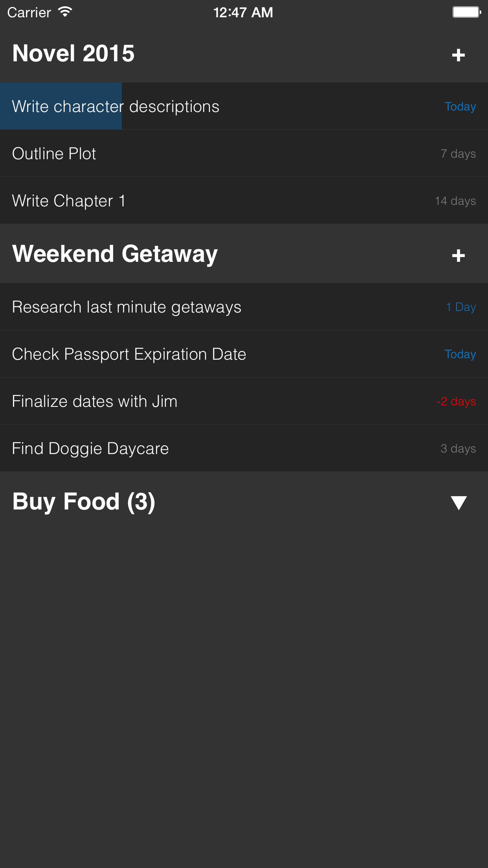Screen dimensions: 488x868
Task: Expand the Buy Food list
Action: click(459, 502)
